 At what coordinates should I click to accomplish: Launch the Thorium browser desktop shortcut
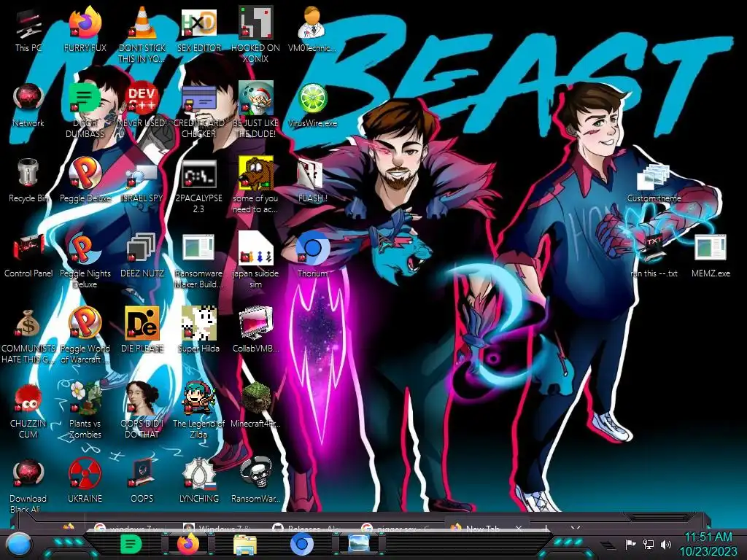tap(312, 254)
